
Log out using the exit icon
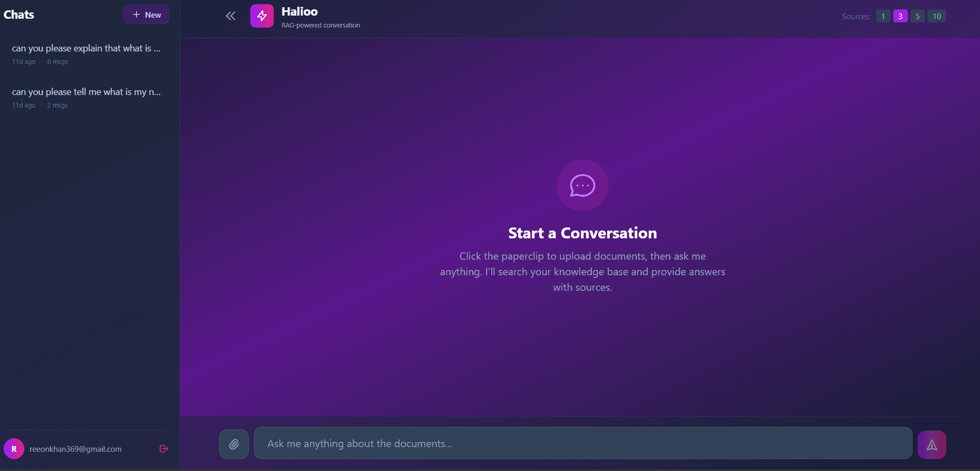click(164, 449)
